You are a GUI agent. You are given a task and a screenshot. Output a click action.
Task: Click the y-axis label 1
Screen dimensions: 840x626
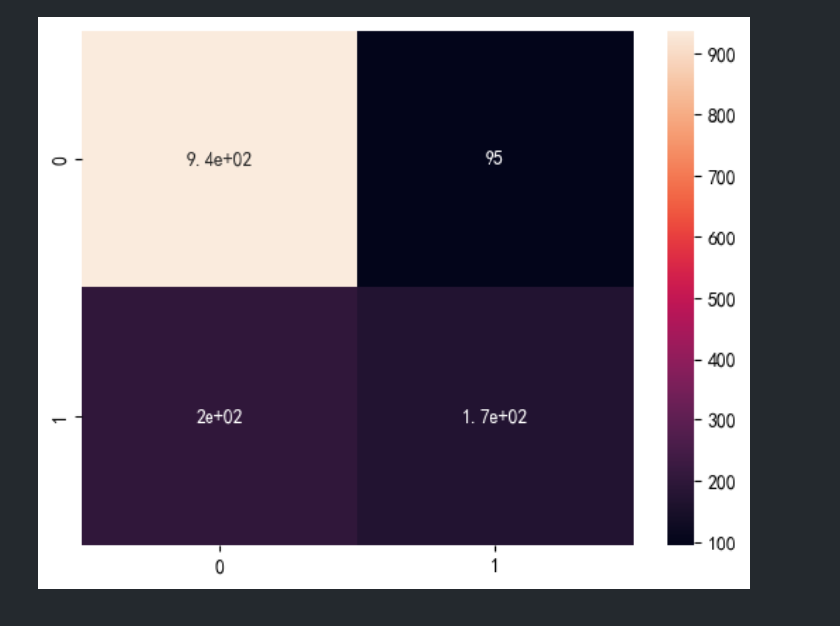(59, 418)
